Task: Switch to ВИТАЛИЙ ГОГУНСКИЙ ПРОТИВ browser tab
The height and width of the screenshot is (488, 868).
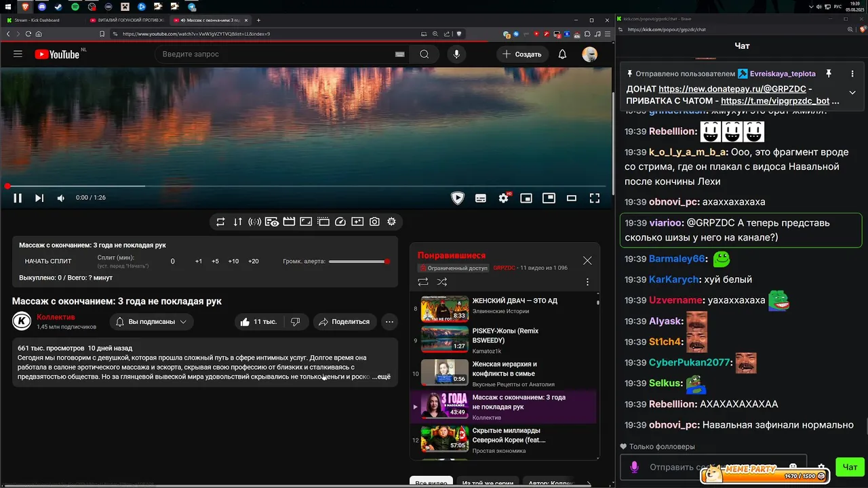Action: [127, 20]
